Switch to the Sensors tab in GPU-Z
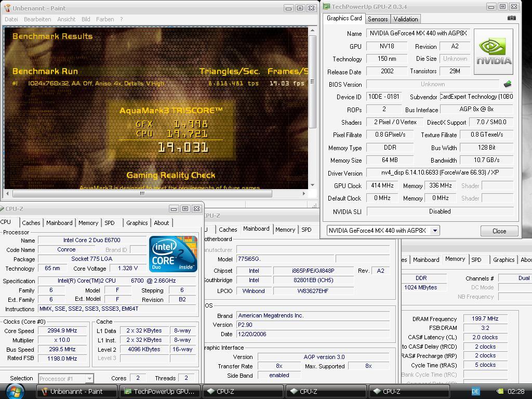Image resolution: width=532 pixels, height=399 pixels. (378, 19)
